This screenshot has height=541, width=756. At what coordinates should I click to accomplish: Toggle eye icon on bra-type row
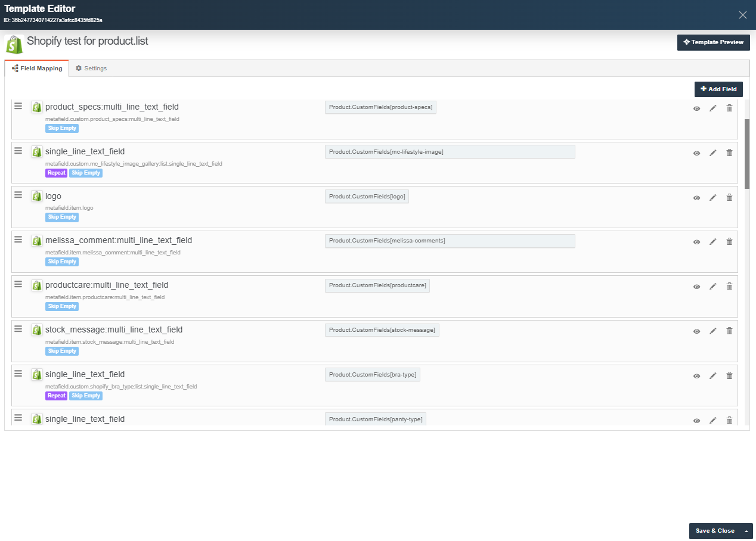pos(696,376)
